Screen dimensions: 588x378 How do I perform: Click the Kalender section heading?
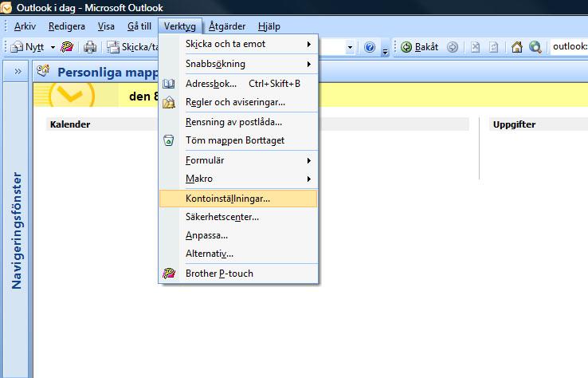70,124
